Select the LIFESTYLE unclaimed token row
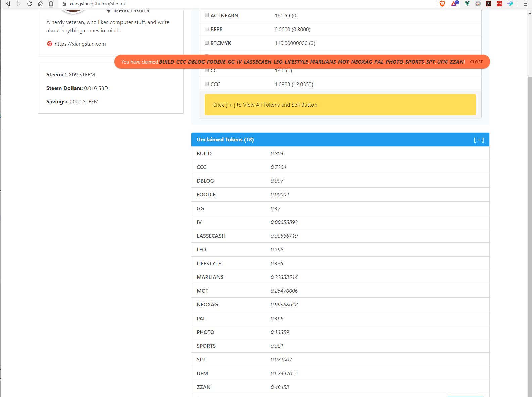Viewport: 532px width, 397px height. [x=340, y=263]
